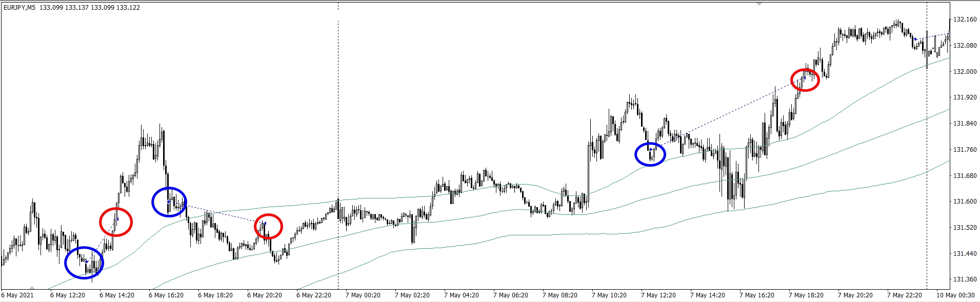980x302 pixels.
Task: Click the 7 May 14:20 time label
Action: coord(708,295)
